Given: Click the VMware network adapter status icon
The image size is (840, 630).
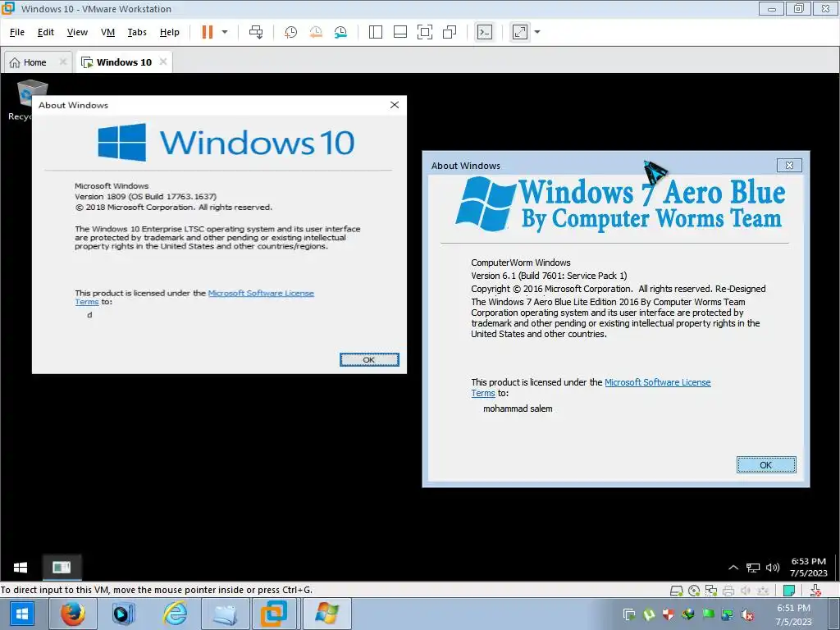Looking at the screenshot, I should coord(711,591).
